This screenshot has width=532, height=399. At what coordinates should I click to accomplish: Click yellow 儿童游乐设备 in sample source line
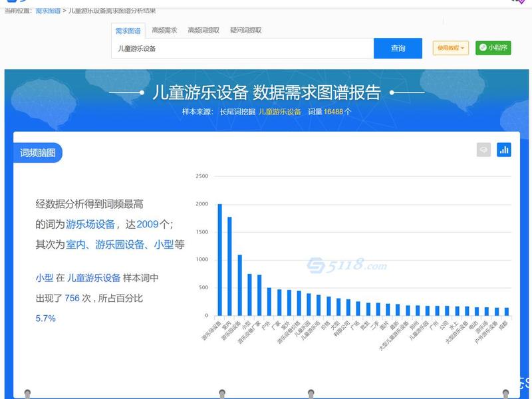pyautogui.click(x=280, y=112)
